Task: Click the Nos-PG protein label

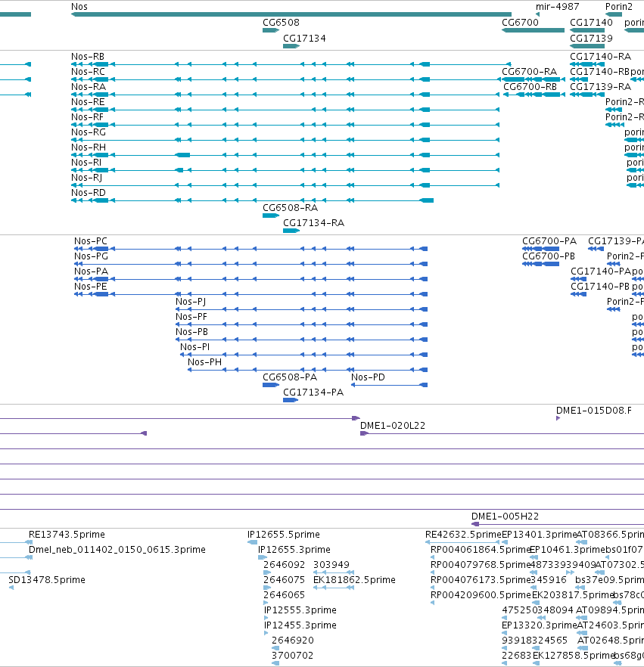Action: 91,256
